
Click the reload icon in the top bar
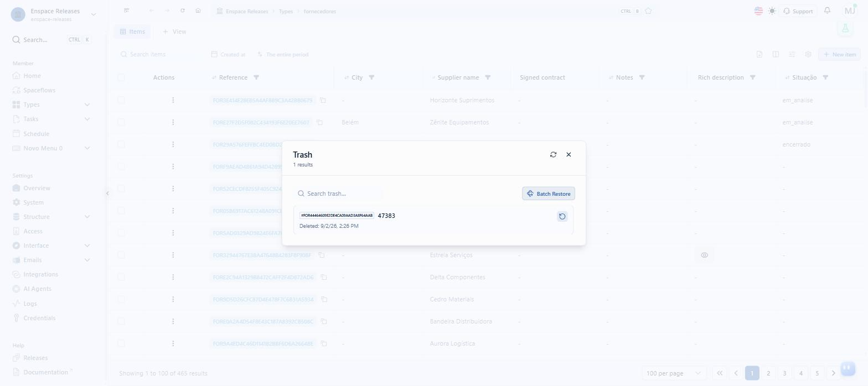[183, 11]
